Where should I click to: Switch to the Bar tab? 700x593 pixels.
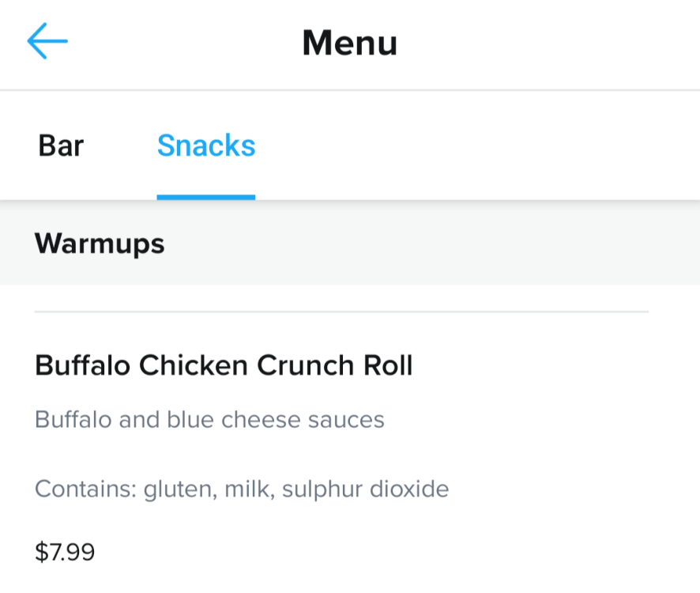[61, 145]
